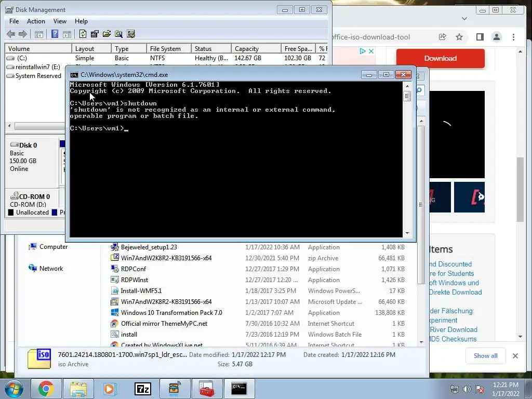Click the share icon in Chrome address bar
Viewport: 532px width, 399px height.
coord(443,37)
